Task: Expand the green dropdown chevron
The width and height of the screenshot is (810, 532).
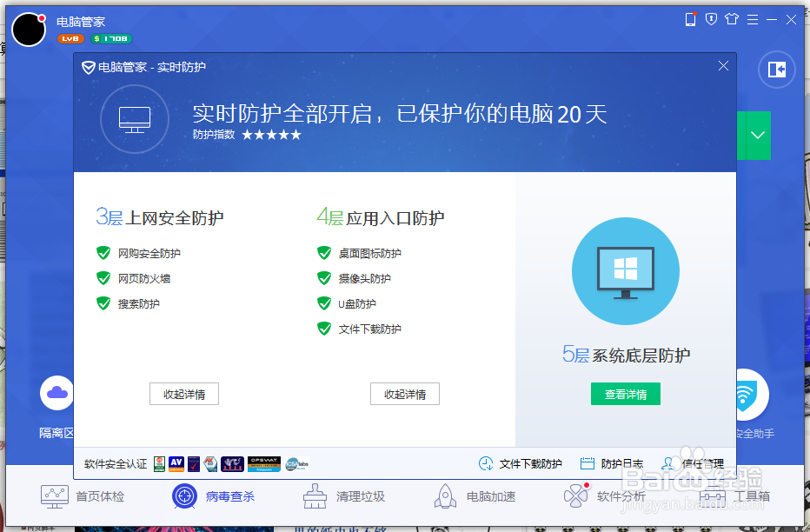Action: (x=758, y=136)
